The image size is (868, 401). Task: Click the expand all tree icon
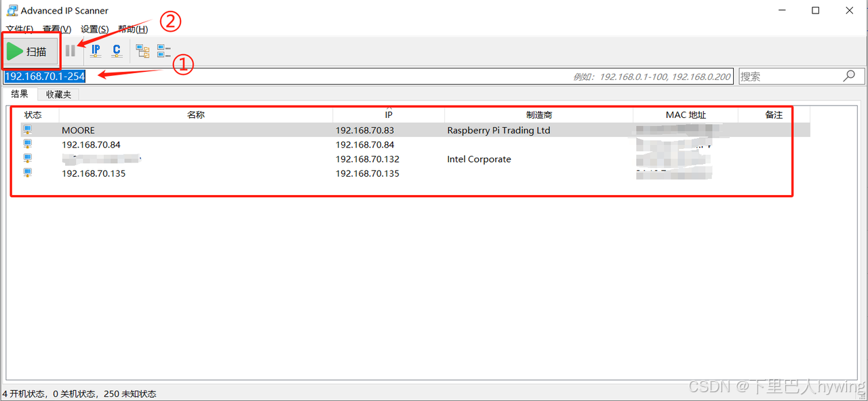point(142,51)
